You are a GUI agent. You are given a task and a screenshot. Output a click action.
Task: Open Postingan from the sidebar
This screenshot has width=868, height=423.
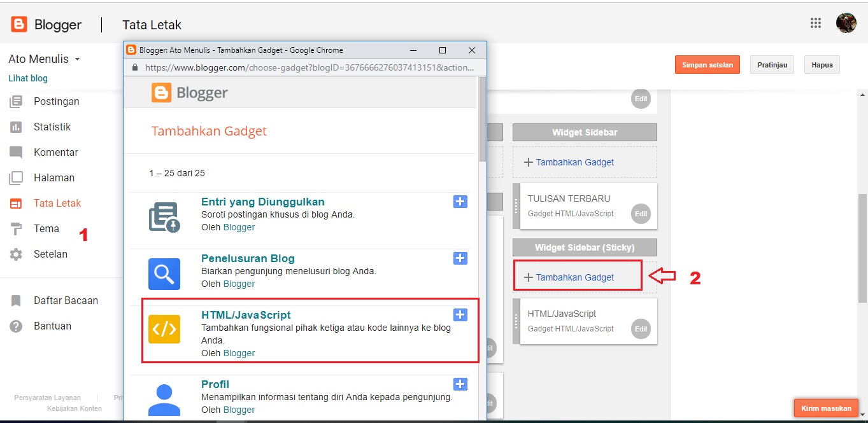[x=58, y=101]
